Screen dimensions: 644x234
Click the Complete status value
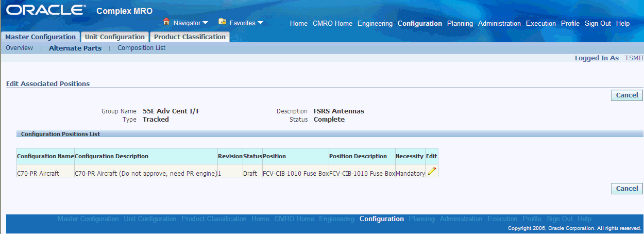[x=329, y=119]
